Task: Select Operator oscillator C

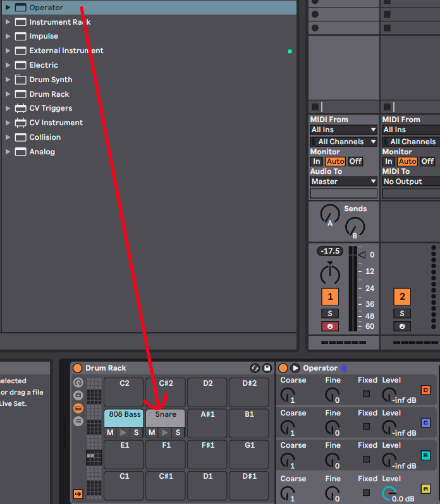Action: (x=426, y=422)
